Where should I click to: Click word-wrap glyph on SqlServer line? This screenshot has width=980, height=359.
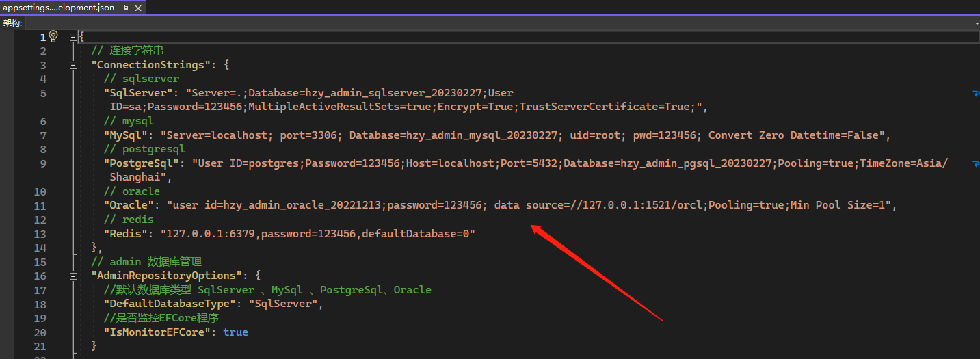[x=976, y=93]
